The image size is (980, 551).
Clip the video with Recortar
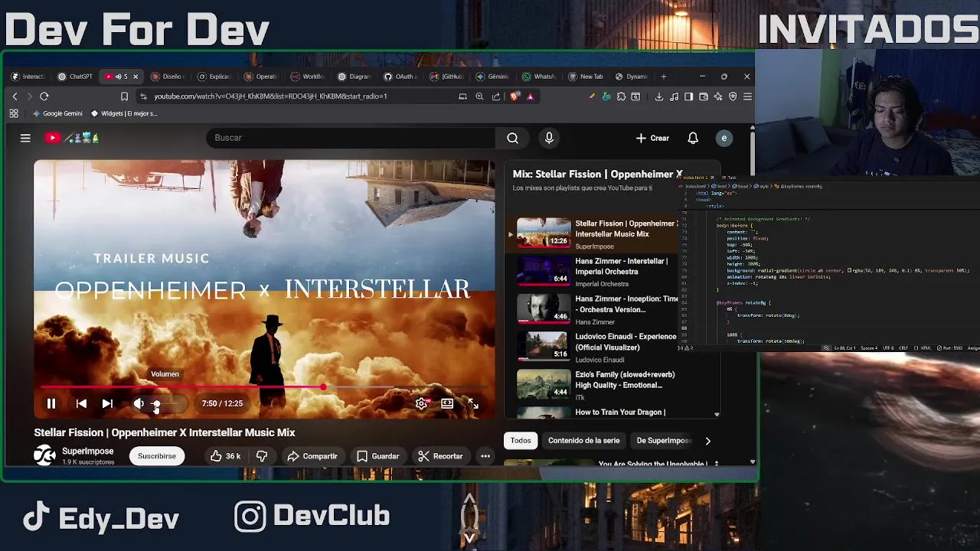[x=440, y=456]
